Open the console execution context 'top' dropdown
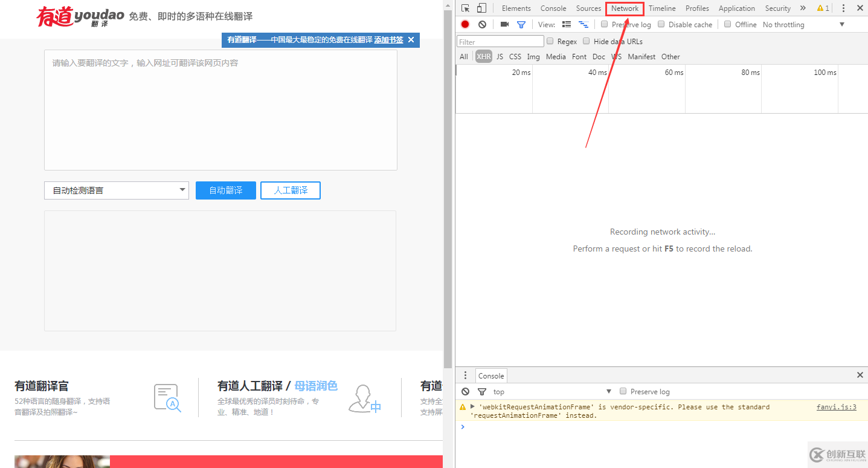868x468 pixels. [x=552, y=392]
